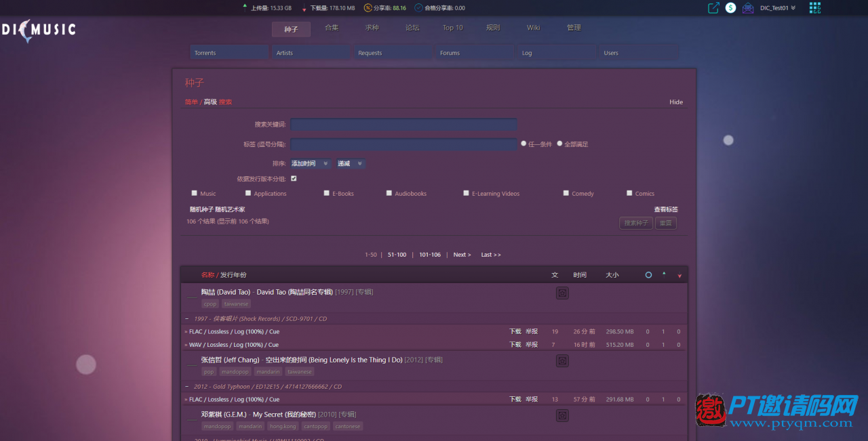Click the green upload arrow icon
Viewport: 868px width, 441px height.
245,8
